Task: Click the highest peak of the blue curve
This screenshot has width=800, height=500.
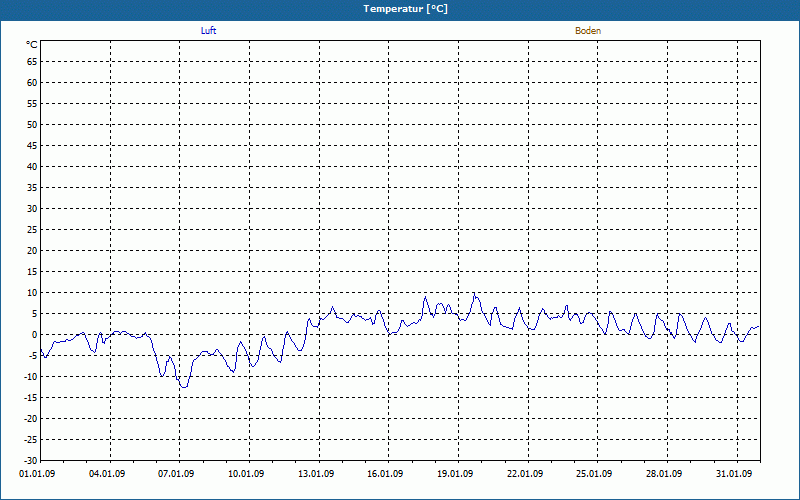Action: tap(474, 293)
